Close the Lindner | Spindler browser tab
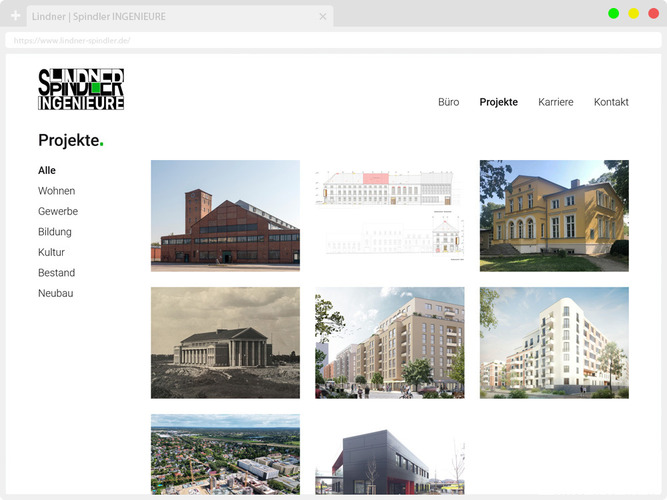 (323, 17)
